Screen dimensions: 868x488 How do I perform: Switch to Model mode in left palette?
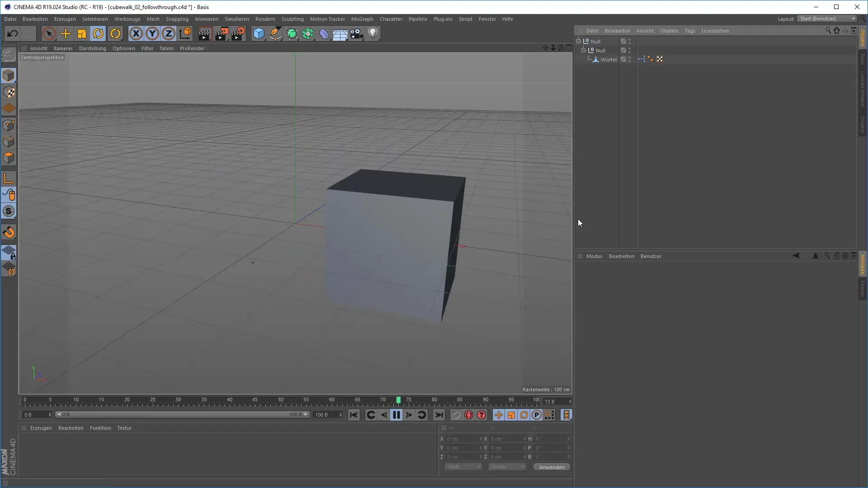click(x=9, y=75)
